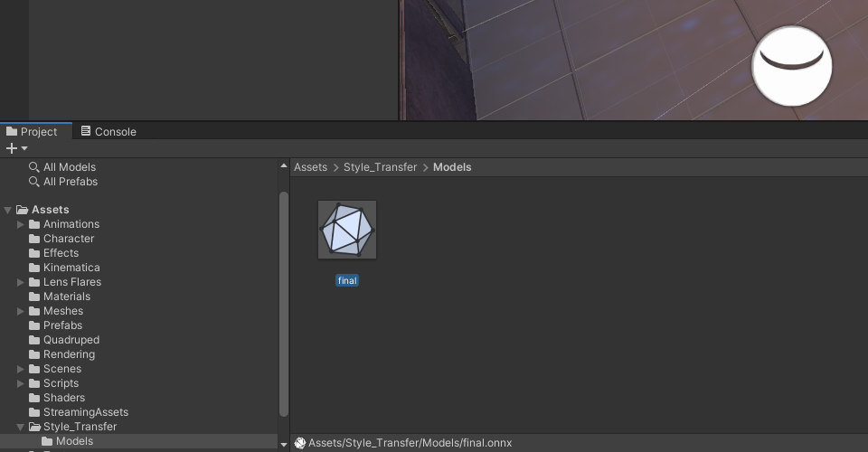868x452 pixels.
Task: Click the Character folder icon
Action: point(34,239)
